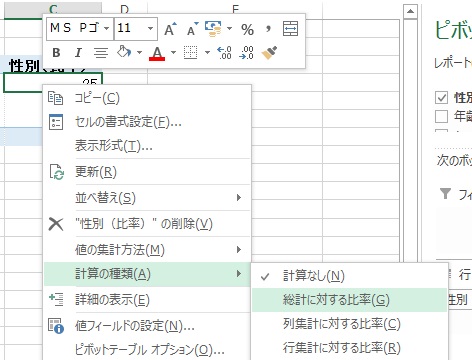
Task: Open the font name dropdown
Action: click(106, 29)
